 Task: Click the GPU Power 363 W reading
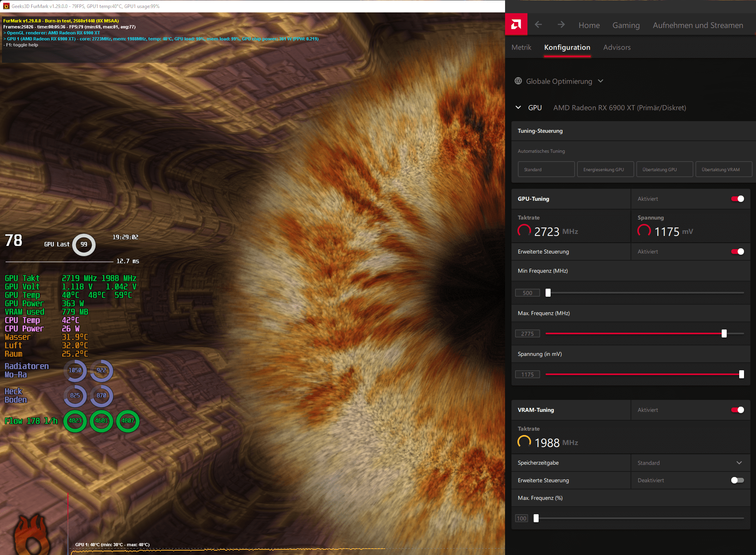coord(44,303)
